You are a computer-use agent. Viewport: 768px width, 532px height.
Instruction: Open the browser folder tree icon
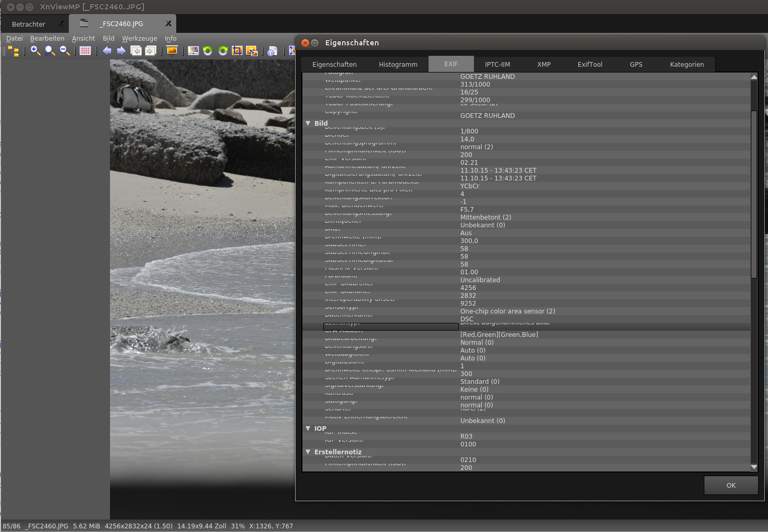click(14, 51)
